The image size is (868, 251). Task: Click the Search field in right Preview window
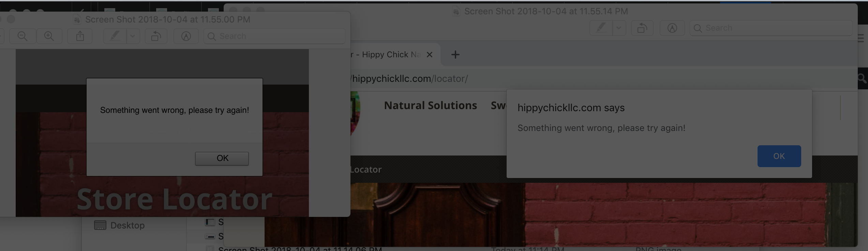point(771,28)
